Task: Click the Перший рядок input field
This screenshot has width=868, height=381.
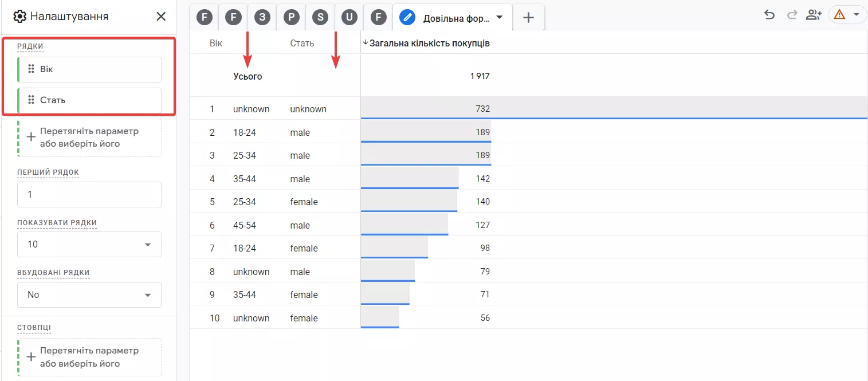Action: click(89, 195)
